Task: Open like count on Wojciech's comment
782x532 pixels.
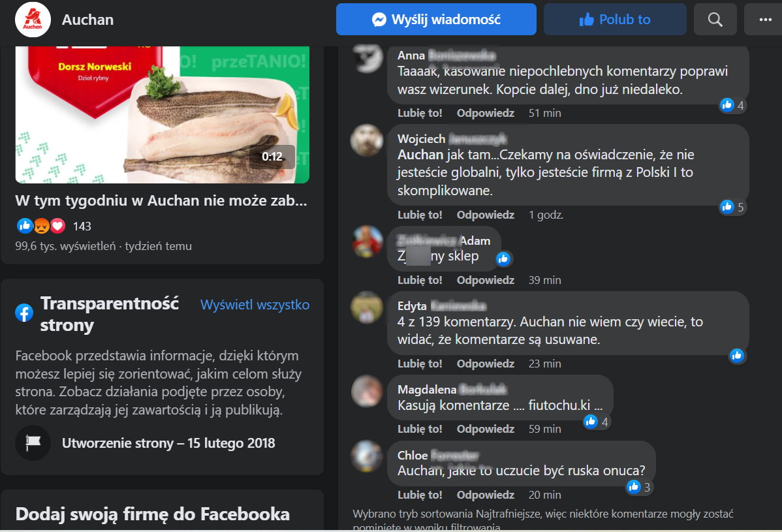Action: pos(732,207)
